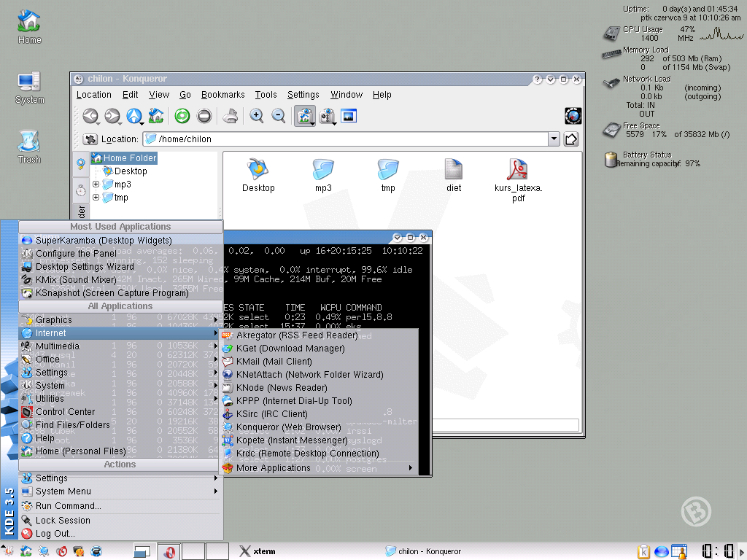
Task: Click the Zoom In magnifier icon
Action: pyautogui.click(x=256, y=116)
